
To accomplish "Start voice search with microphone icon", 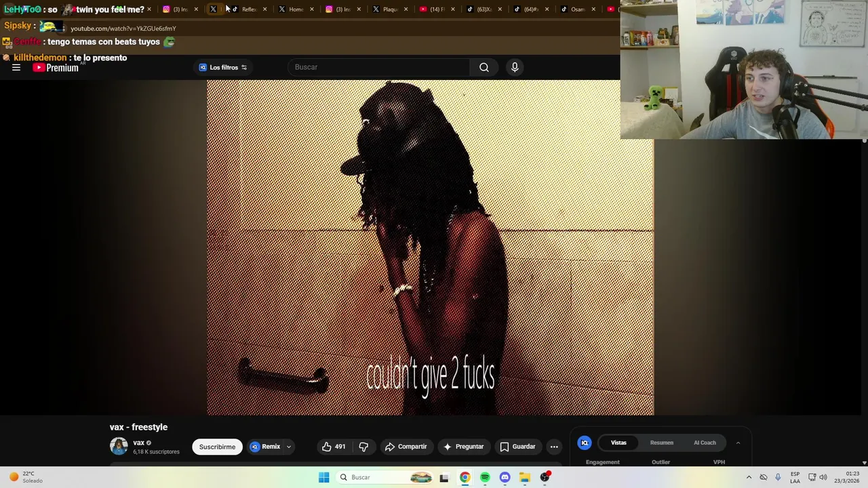I will (x=515, y=67).
